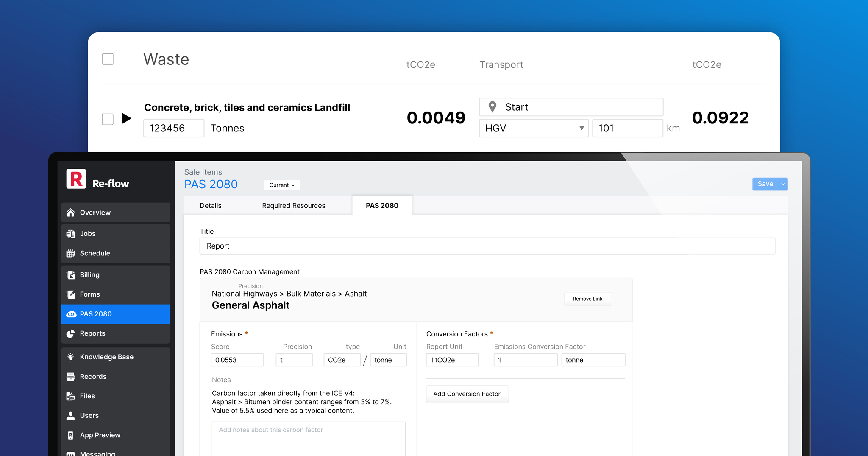Click the Billing sidebar icon
Viewport: 868px width, 456px height.
(71, 275)
